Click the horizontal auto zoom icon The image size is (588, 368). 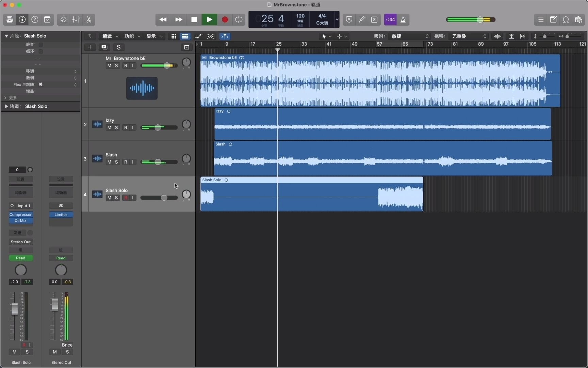(x=523, y=36)
